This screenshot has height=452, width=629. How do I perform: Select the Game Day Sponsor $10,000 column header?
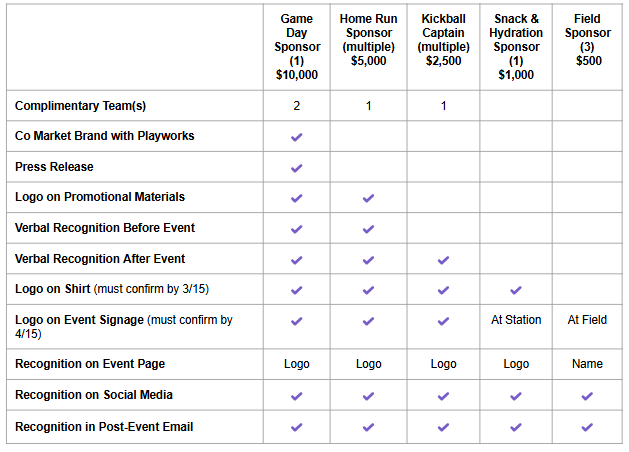(296, 47)
